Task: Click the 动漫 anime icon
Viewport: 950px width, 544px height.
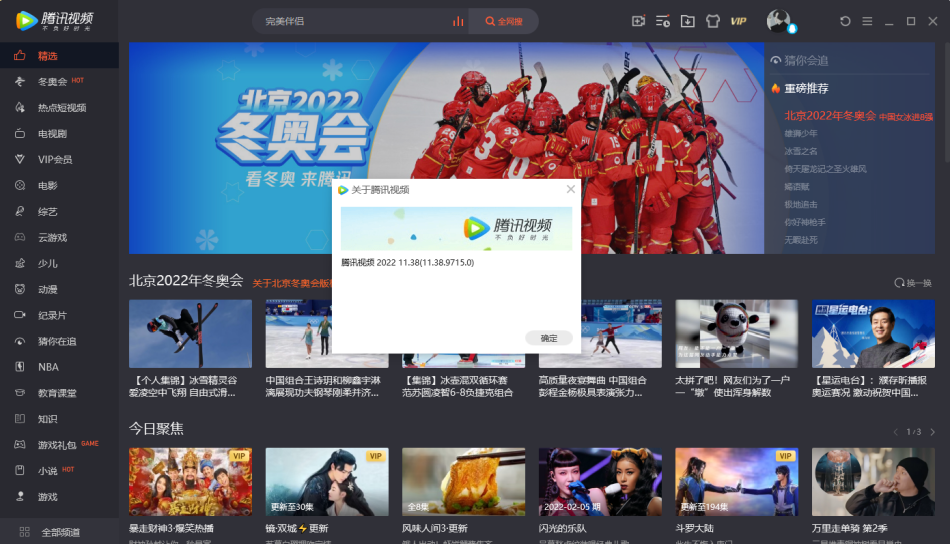Action: pyautogui.click(x=20, y=290)
